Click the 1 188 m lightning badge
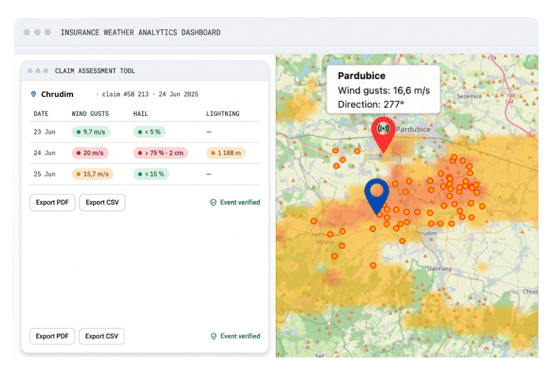The width and height of the screenshot is (556, 392). (226, 153)
